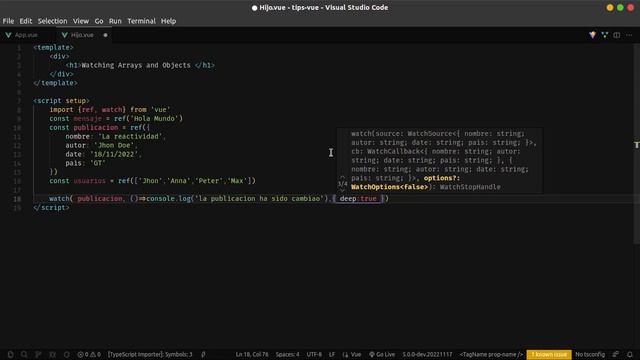The height and width of the screenshot is (360, 640).
Task: Click the closing </script> tag
Action: 51,207
